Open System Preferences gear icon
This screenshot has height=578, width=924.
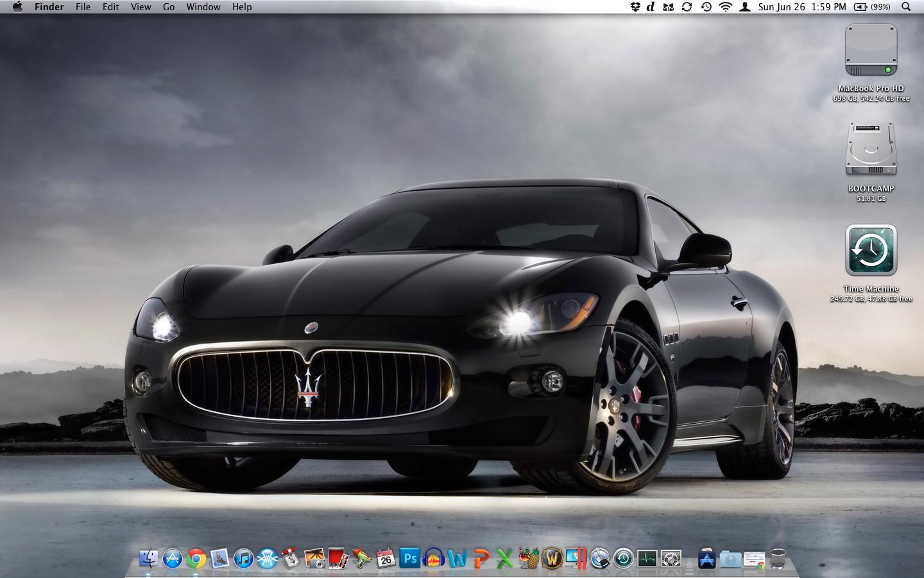click(x=671, y=558)
